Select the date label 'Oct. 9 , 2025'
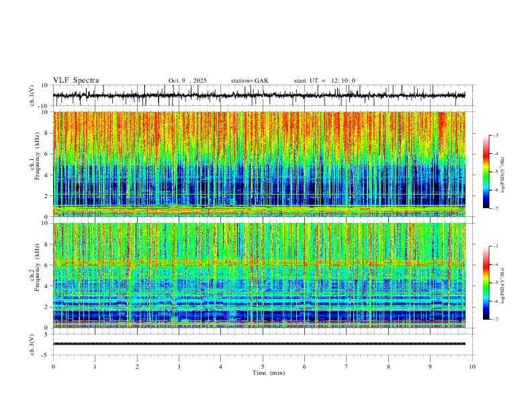The height and width of the screenshot is (411, 532). [x=187, y=81]
